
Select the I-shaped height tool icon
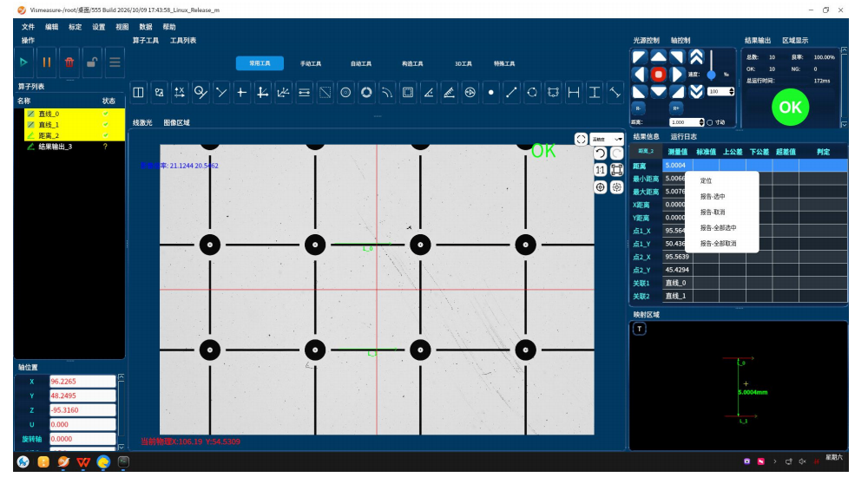(x=595, y=92)
